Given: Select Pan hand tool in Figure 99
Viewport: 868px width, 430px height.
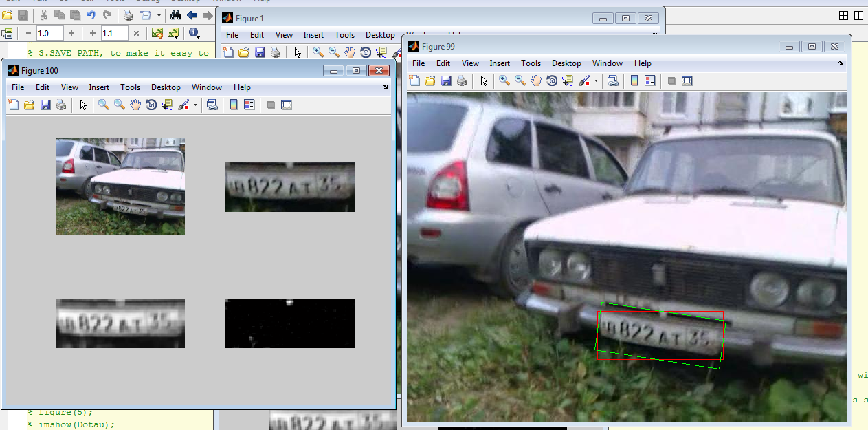Looking at the screenshot, I should (x=536, y=80).
